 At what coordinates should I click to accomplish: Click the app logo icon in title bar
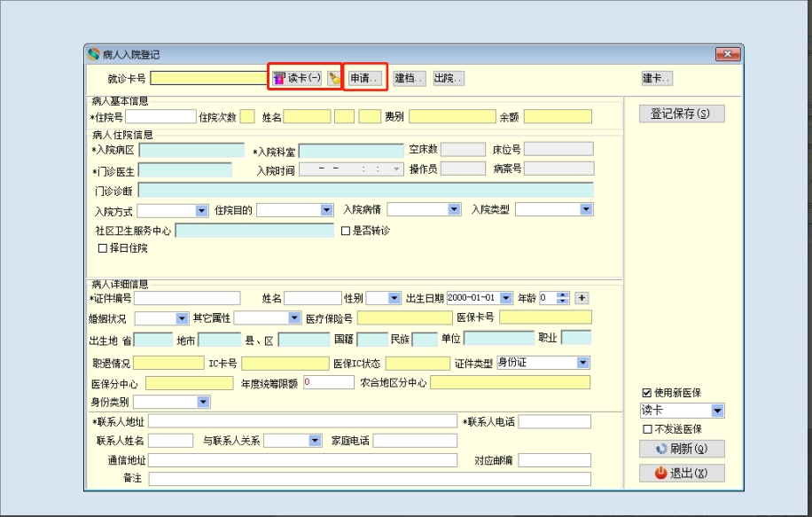tap(94, 54)
